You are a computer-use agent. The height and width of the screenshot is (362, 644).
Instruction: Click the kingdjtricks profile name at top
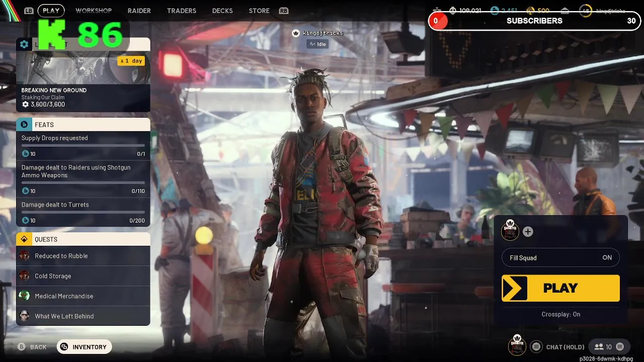point(611,11)
